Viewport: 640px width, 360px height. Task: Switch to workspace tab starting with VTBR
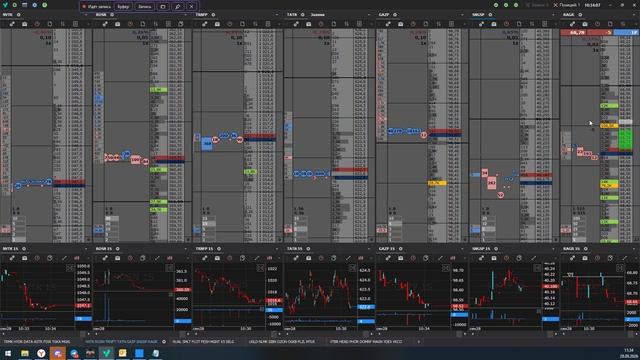(x=366, y=342)
